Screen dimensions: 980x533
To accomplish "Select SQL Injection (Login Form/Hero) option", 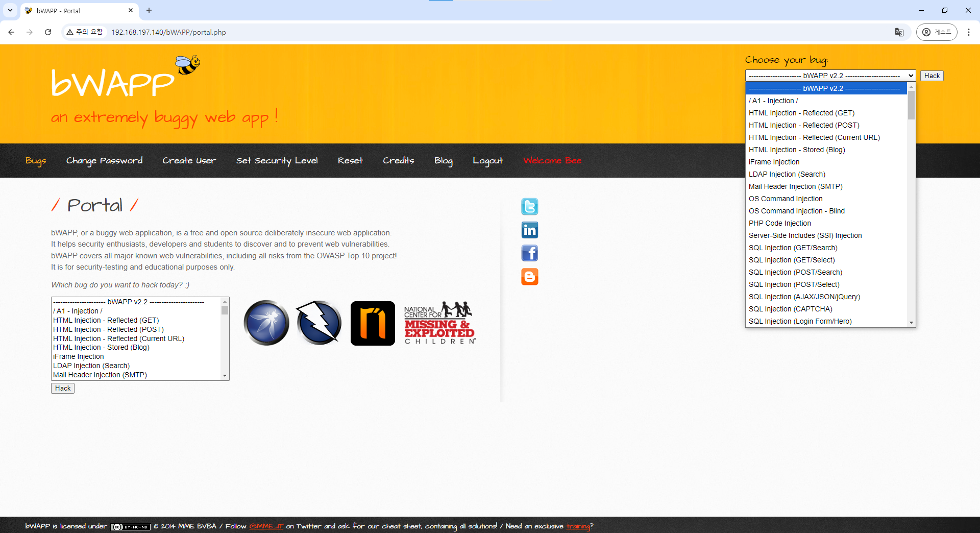I will [826, 321].
